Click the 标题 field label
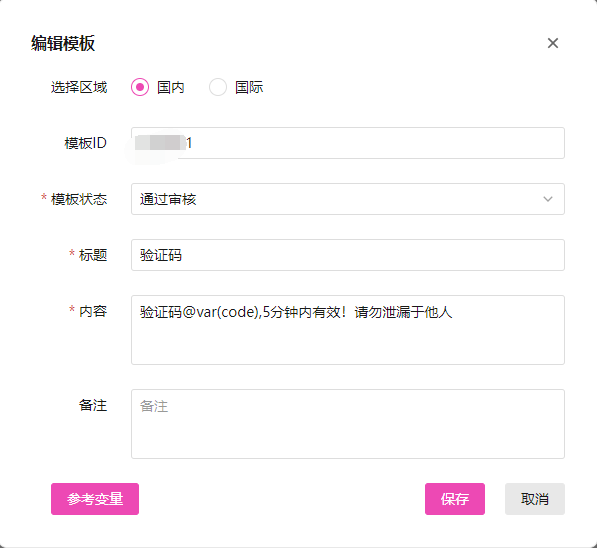Viewport: 597px width, 548px height. tap(93, 255)
